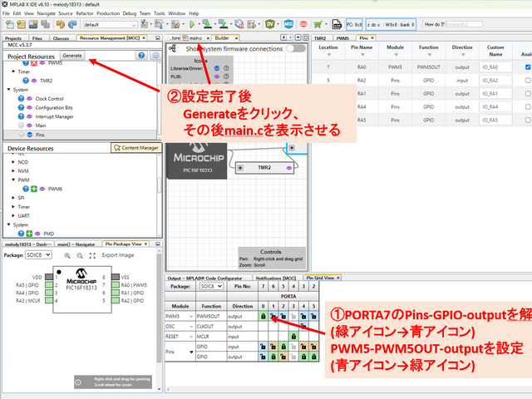Add PMD with the green plus icon
Image resolution: width=532 pixels, height=399 pixels.
[x=30, y=234]
